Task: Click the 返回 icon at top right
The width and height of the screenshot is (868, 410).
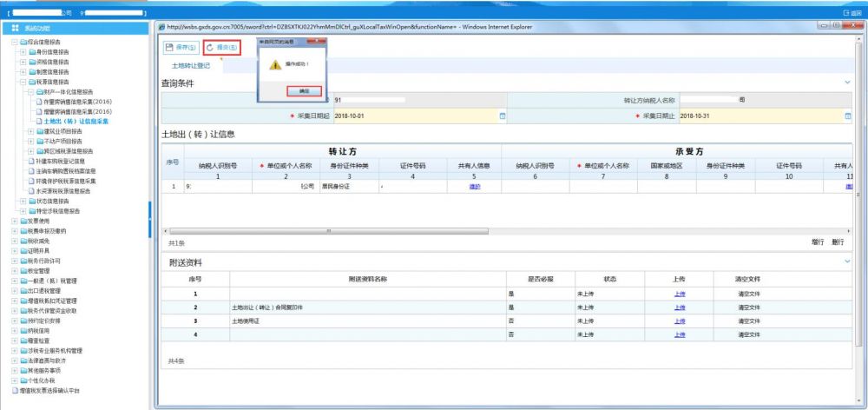Action: [853, 14]
